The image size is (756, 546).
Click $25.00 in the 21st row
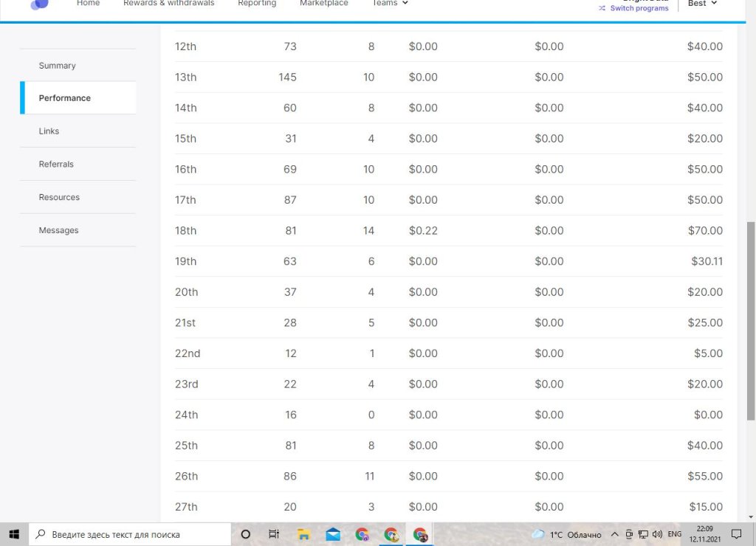pyautogui.click(x=705, y=323)
